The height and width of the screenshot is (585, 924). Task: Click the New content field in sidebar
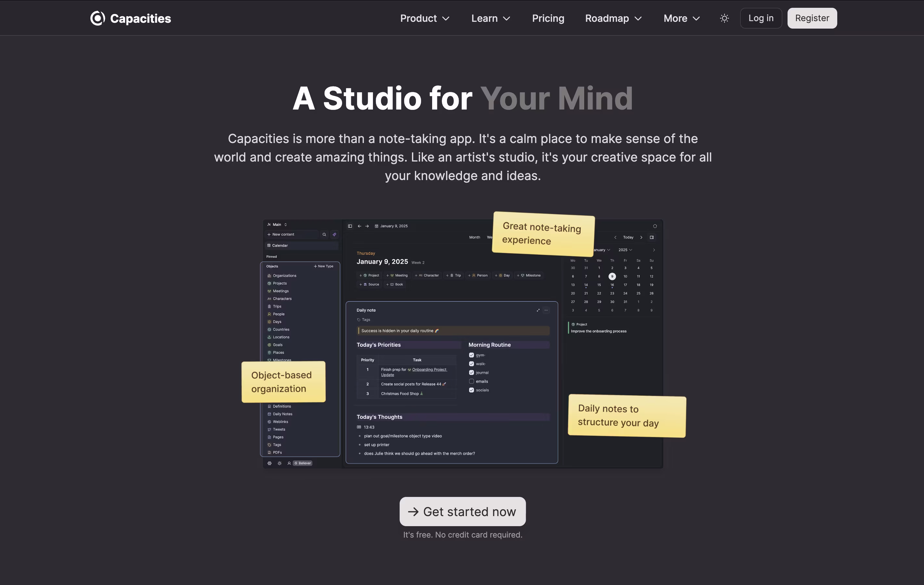coord(292,235)
